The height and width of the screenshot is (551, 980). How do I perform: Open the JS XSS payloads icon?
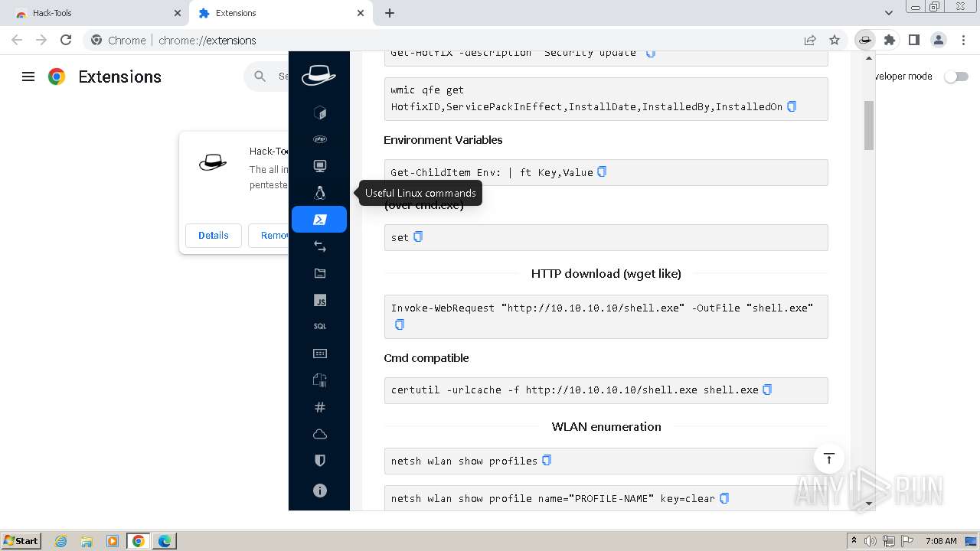(x=320, y=301)
